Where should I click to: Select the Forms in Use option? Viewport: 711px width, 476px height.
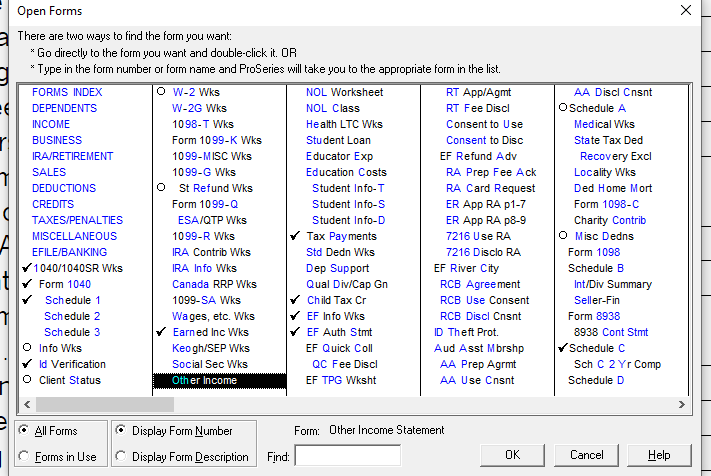pyautogui.click(x=25, y=457)
